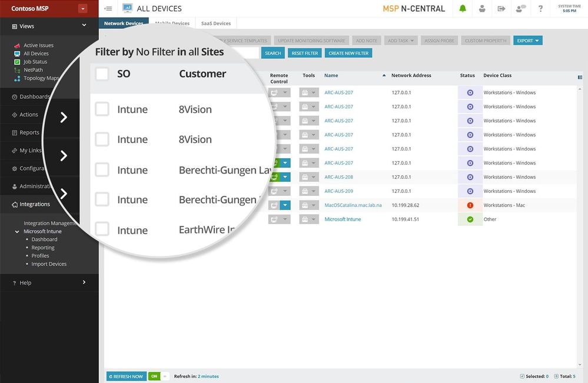
Task: Switch to Network Devices tab
Action: (124, 23)
